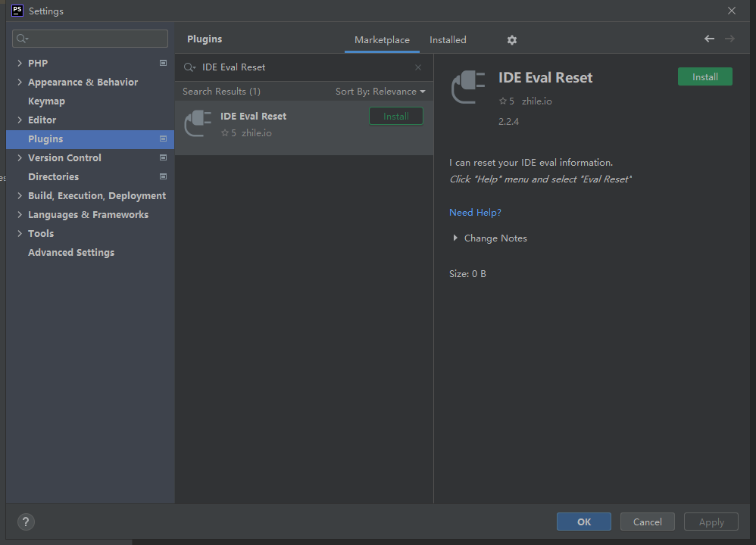Switch to the Installed tab

point(448,40)
